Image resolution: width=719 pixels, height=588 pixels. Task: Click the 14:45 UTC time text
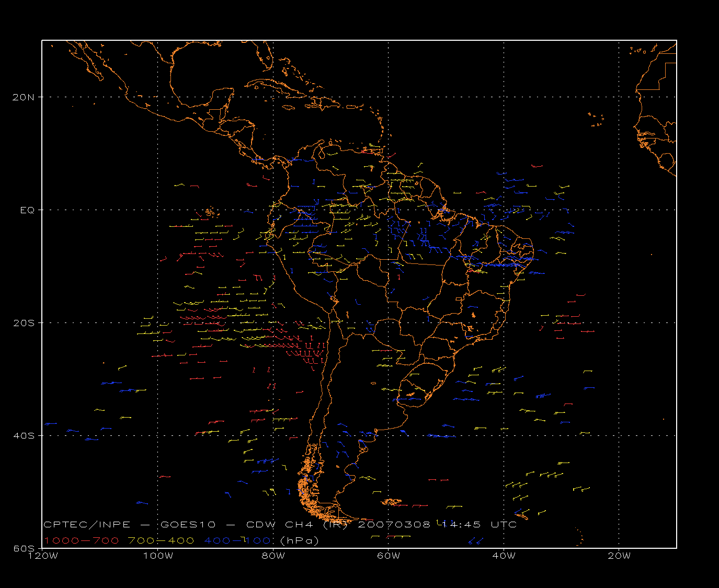coord(479,525)
